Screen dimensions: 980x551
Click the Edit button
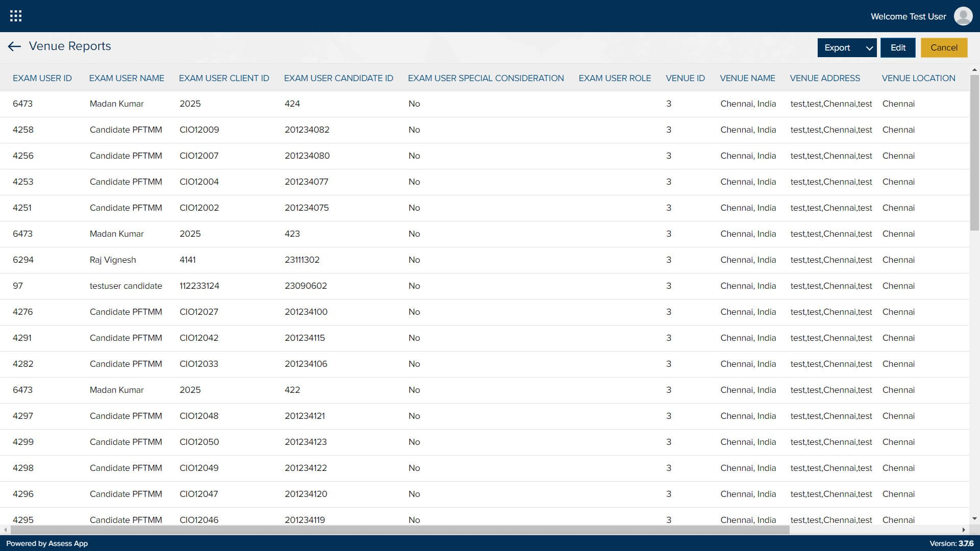(x=898, y=47)
